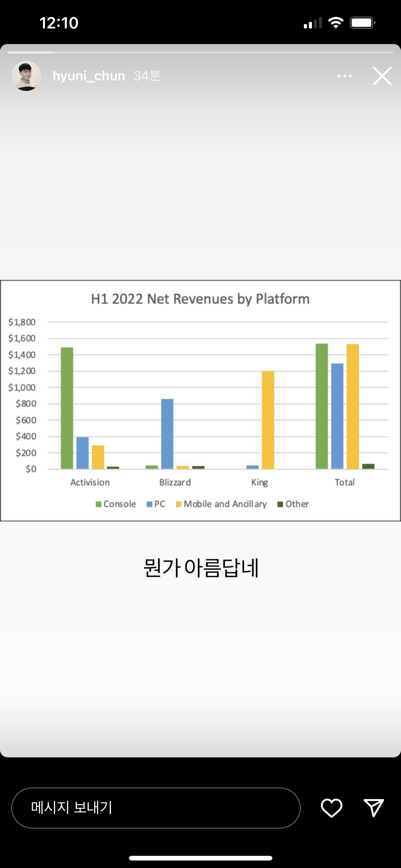Click the blue Blizzard PC bar

167,434
